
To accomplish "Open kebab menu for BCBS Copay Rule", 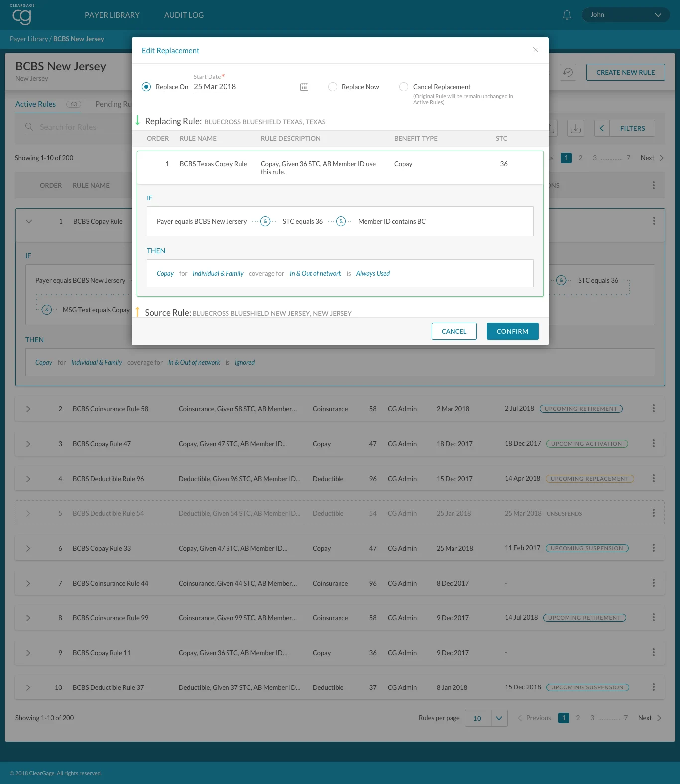I will point(654,221).
